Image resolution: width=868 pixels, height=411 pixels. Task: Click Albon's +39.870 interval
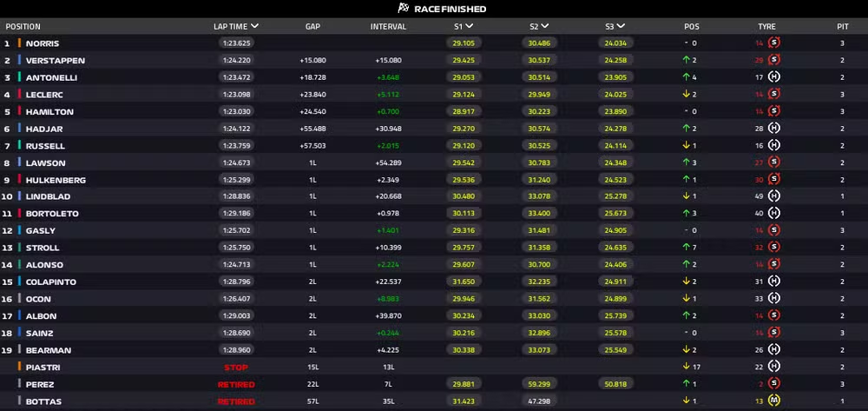pyautogui.click(x=388, y=316)
